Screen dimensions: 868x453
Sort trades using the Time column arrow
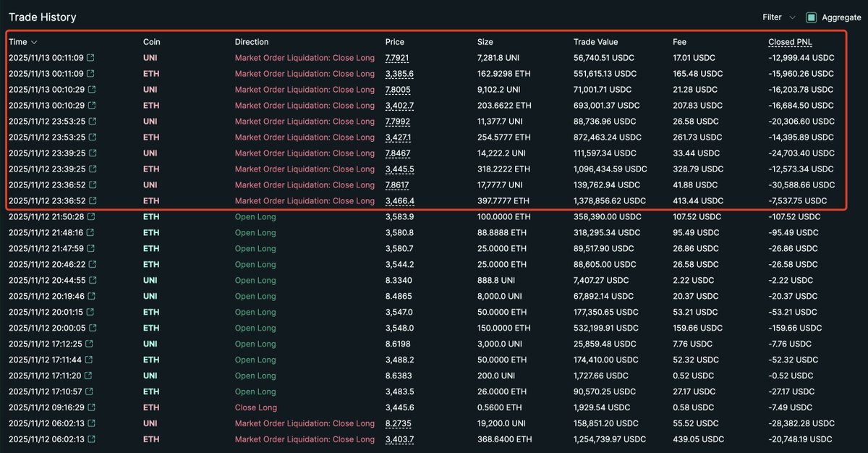[x=34, y=43]
